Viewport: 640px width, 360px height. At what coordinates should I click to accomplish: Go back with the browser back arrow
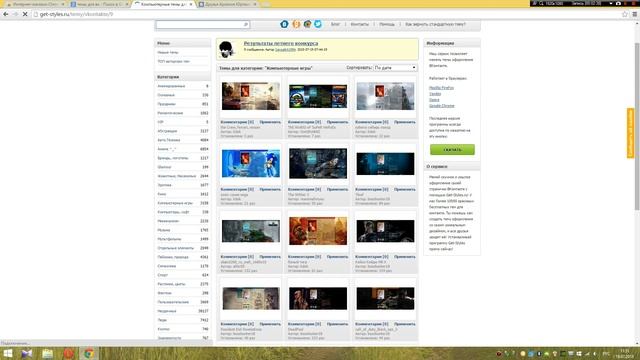(x=6, y=14)
